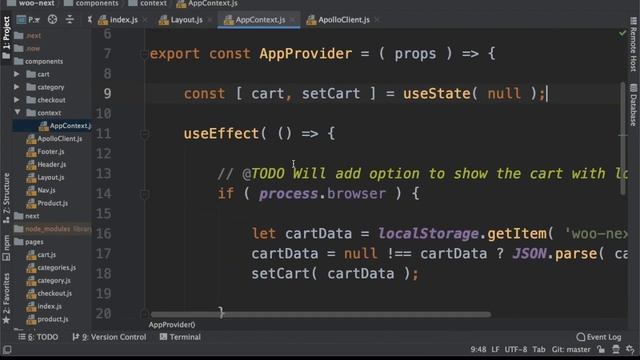Open the 6: TODO tool window

(x=38, y=337)
